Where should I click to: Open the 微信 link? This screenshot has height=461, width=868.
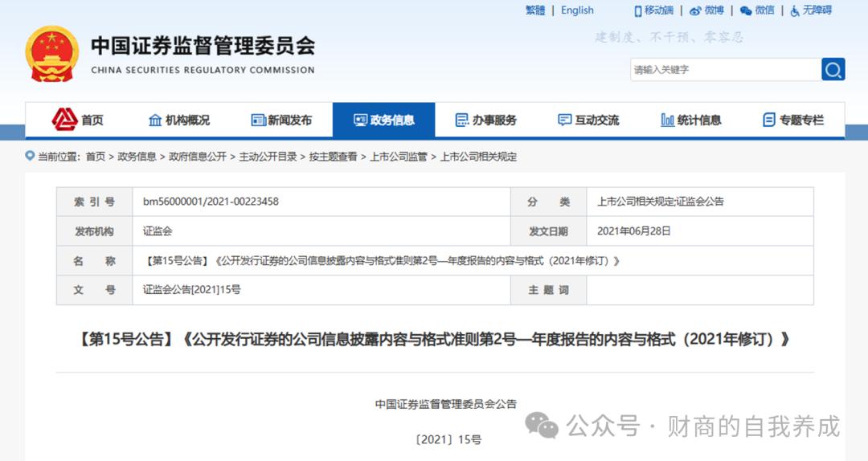765,10
